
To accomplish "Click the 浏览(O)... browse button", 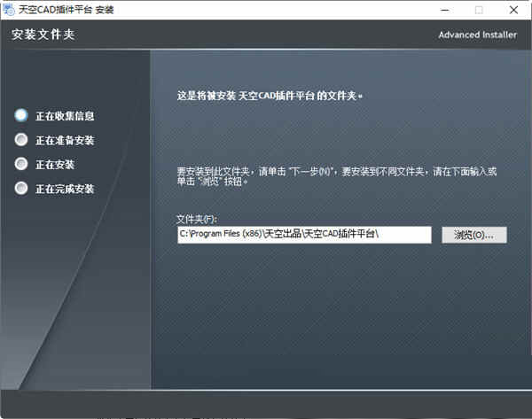I will 474,235.
